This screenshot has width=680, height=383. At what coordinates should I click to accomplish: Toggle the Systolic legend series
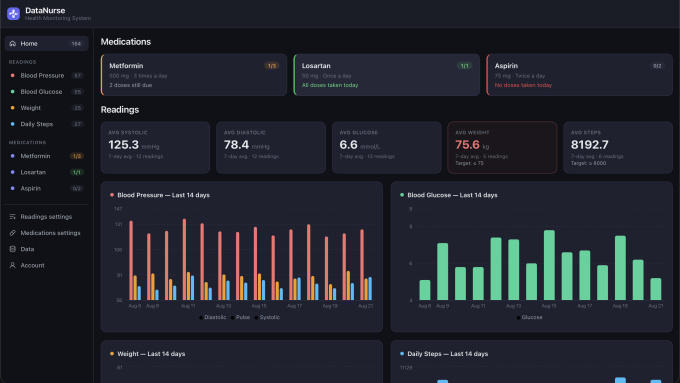click(x=267, y=317)
